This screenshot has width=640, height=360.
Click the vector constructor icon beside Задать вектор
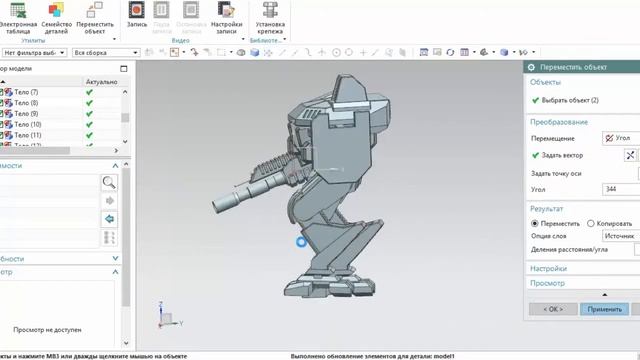click(630, 155)
